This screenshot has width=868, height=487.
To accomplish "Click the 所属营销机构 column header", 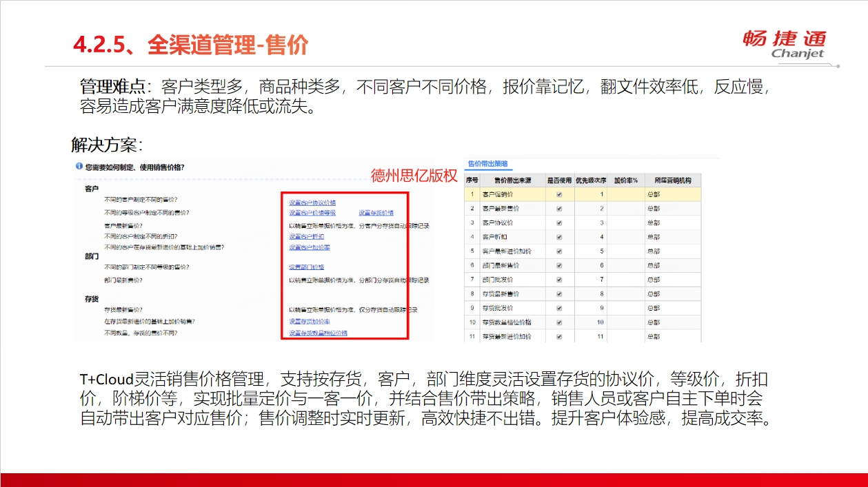I will pos(673,180).
